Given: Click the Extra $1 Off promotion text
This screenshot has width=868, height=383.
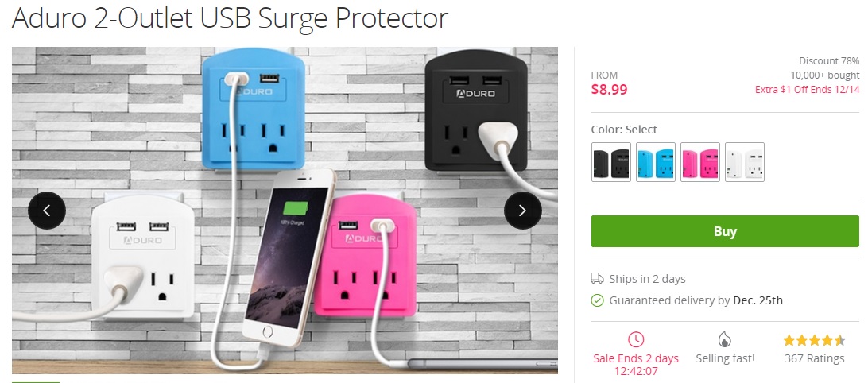Looking at the screenshot, I should pyautogui.click(x=807, y=90).
